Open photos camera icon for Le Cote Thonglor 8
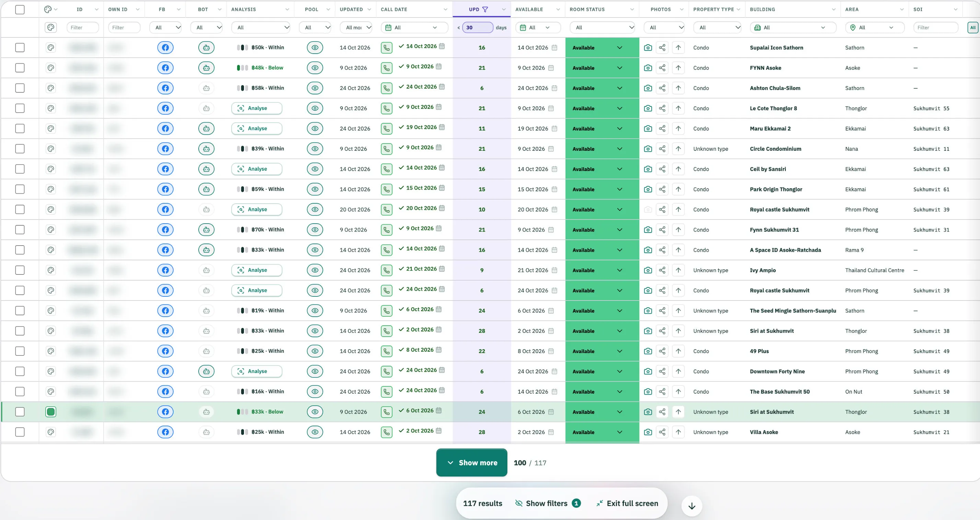 point(648,109)
